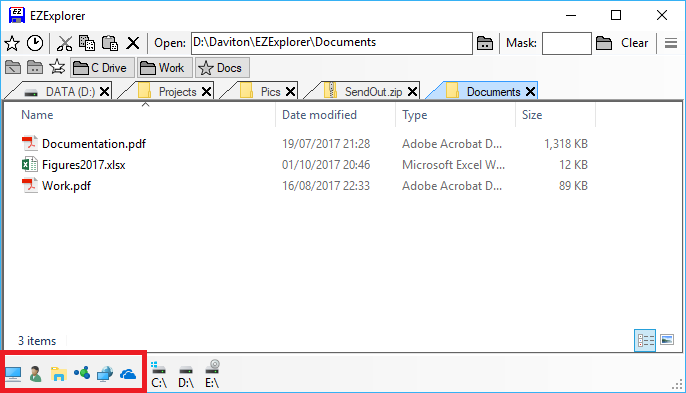686x393 pixels.
Task: Click the EZExplorer app icon in title bar
Action: 17,15
